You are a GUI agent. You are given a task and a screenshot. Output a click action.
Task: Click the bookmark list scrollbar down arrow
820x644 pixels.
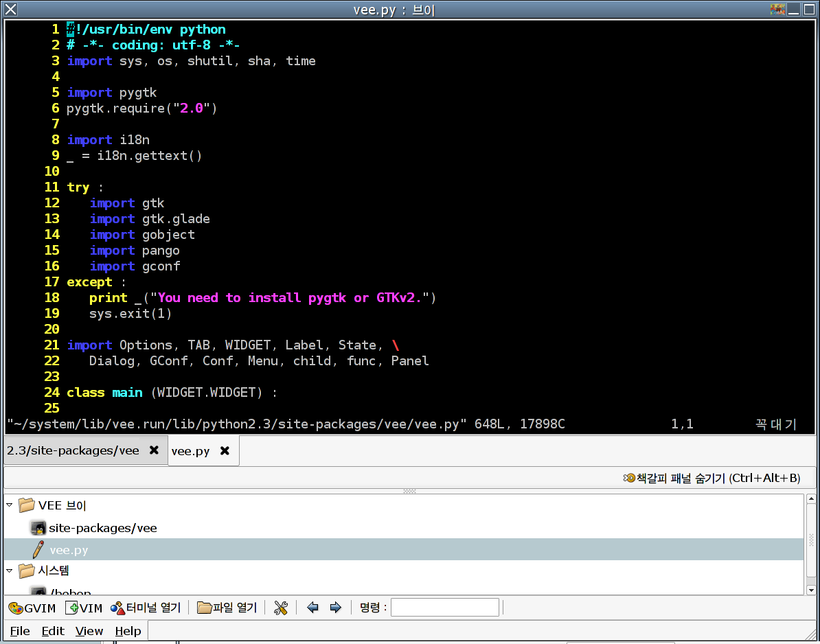click(x=810, y=590)
